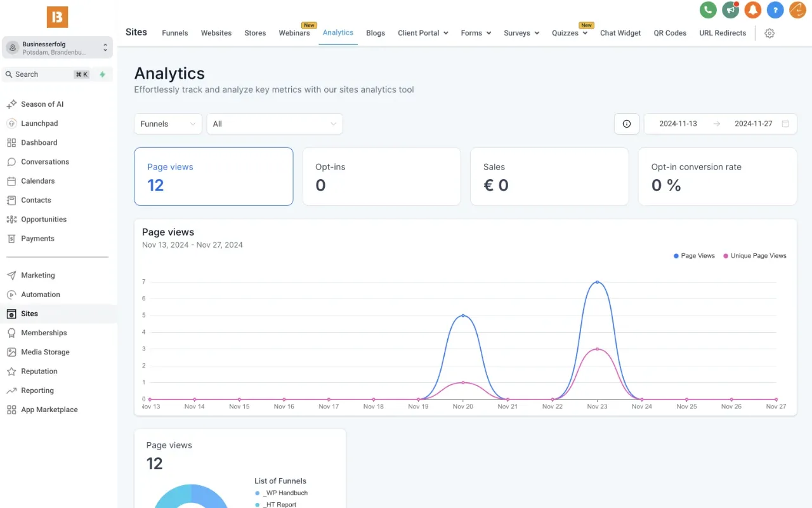Open site settings via the gear icon
The width and height of the screenshot is (812, 508).
click(x=769, y=33)
